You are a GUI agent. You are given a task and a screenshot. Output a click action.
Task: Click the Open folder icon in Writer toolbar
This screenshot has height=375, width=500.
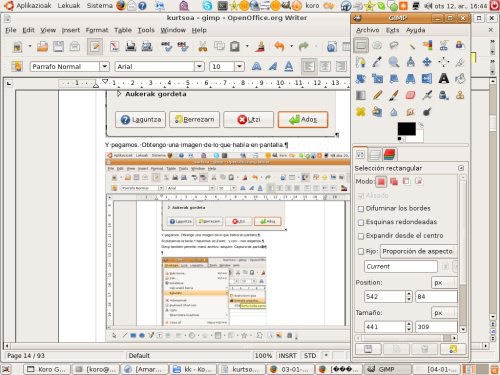(42, 46)
